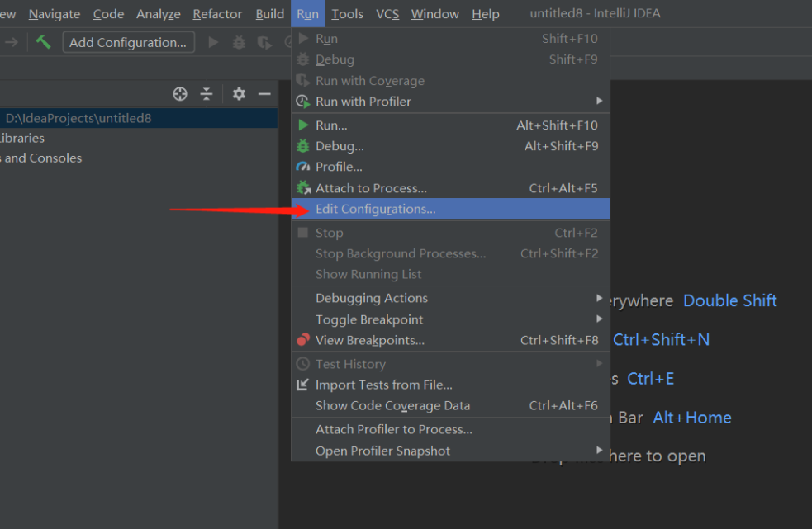The width and height of the screenshot is (812, 529).
Task: Expand the Toggle Breakpoint submenu arrow
Action: 599,319
